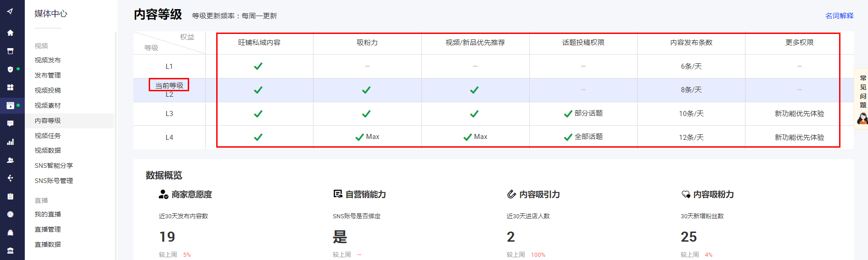
Task: Open the store icon in the sidebar
Action: point(10,51)
